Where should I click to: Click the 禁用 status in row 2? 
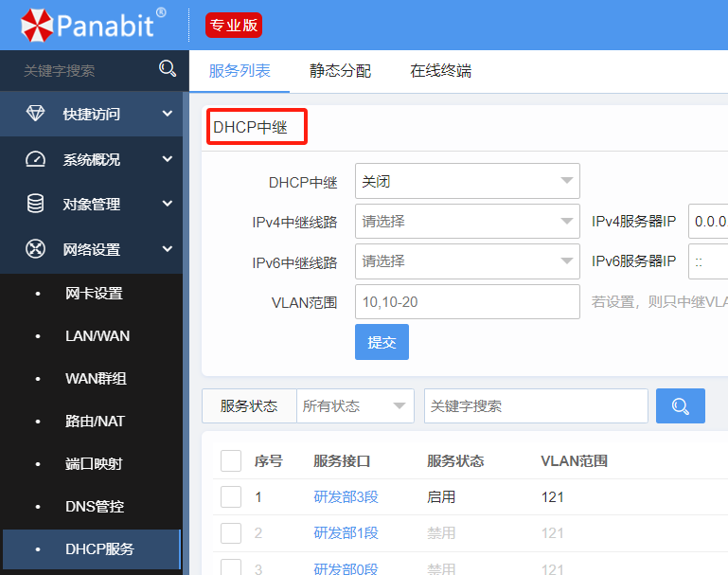pos(441,532)
